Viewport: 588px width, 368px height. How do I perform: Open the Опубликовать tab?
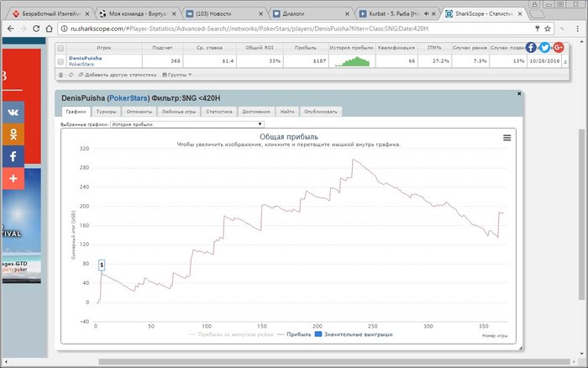pyautogui.click(x=321, y=112)
